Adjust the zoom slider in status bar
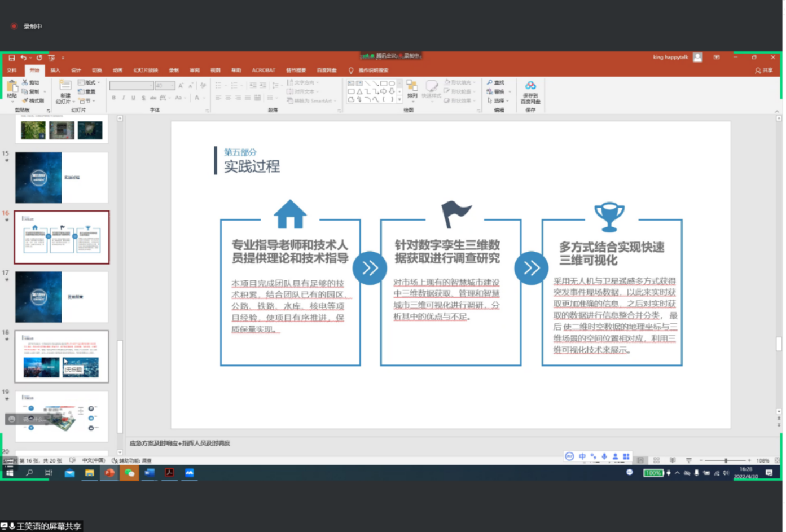Screen dimensions: 786x532 point(726,460)
